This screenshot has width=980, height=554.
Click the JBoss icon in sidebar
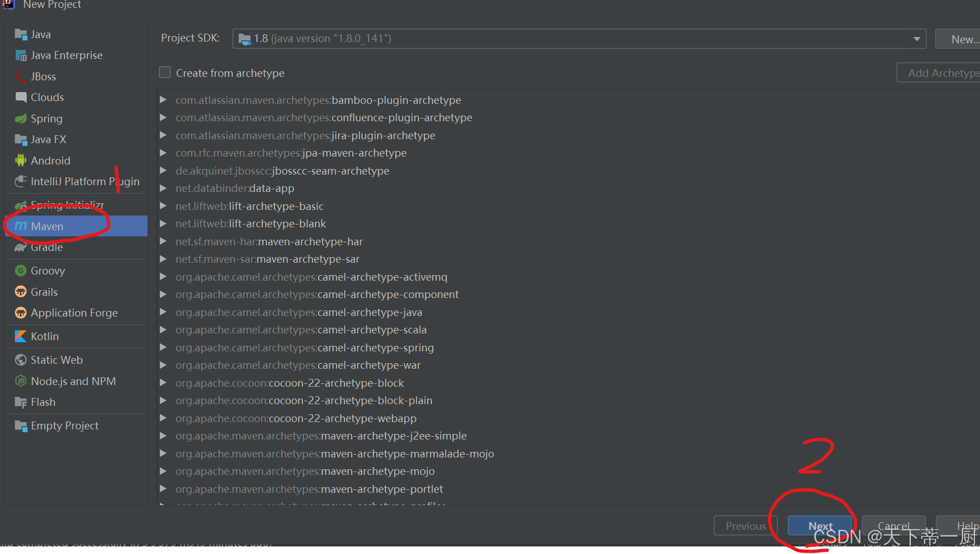(21, 76)
